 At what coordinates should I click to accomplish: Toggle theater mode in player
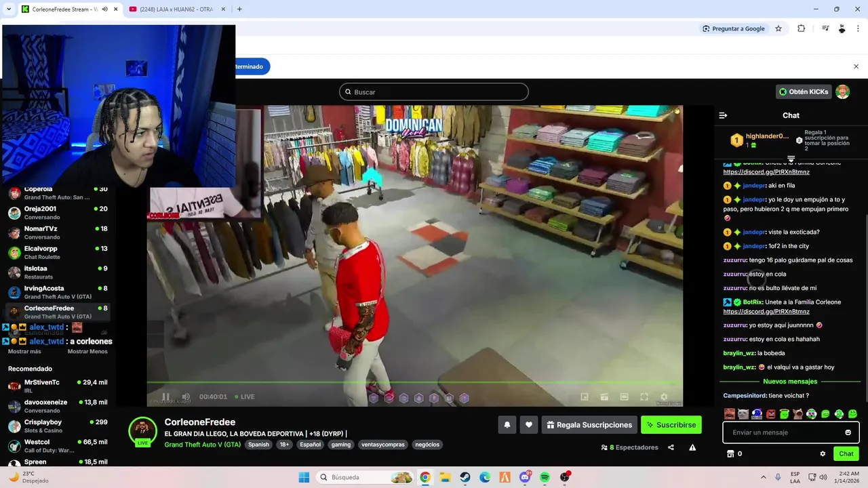(625, 396)
